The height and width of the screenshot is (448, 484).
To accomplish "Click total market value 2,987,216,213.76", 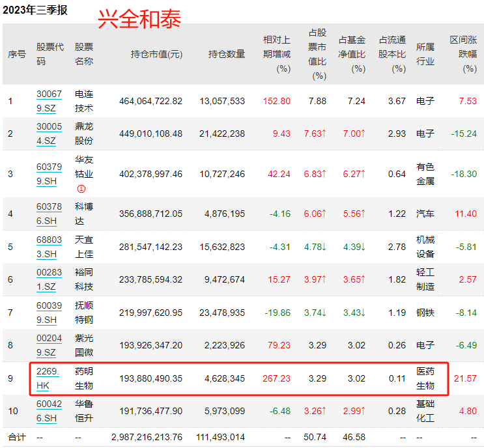I will click(x=147, y=437).
